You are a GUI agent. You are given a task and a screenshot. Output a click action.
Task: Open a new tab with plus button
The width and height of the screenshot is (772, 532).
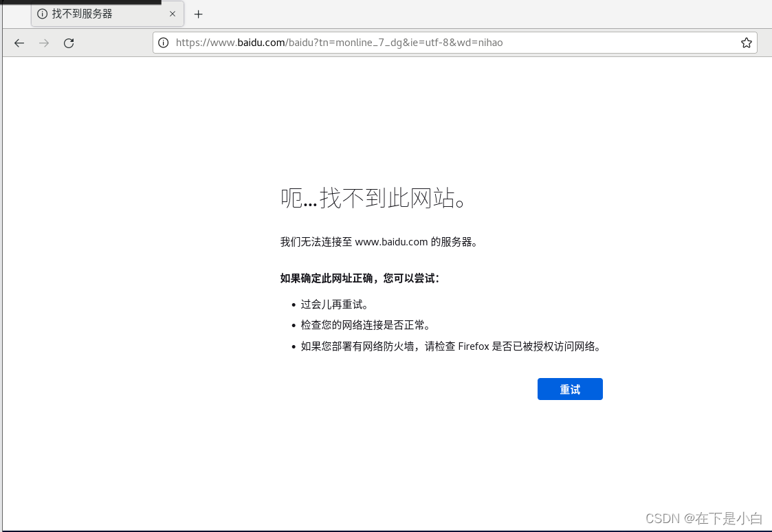pyautogui.click(x=199, y=14)
